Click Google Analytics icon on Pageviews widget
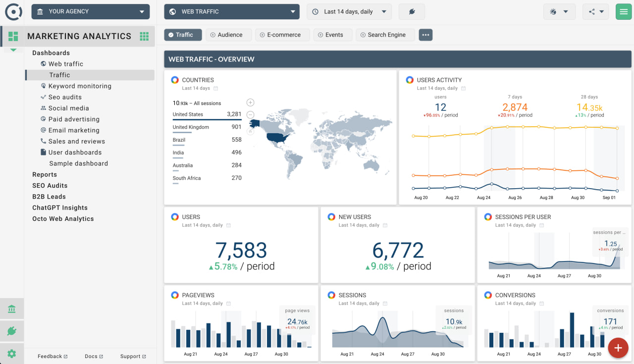Image resolution: width=634 pixels, height=364 pixels. click(175, 295)
